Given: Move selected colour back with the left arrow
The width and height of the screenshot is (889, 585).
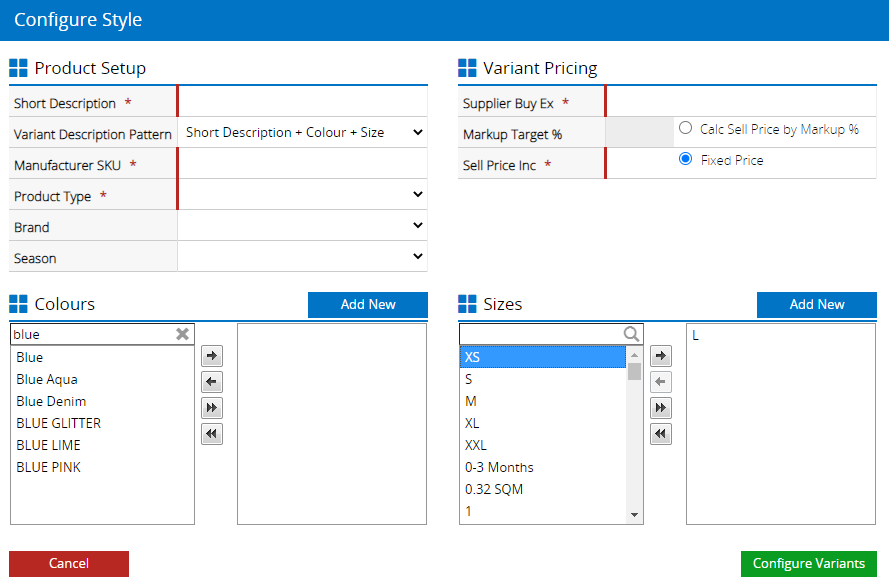Looking at the screenshot, I should 211,382.
